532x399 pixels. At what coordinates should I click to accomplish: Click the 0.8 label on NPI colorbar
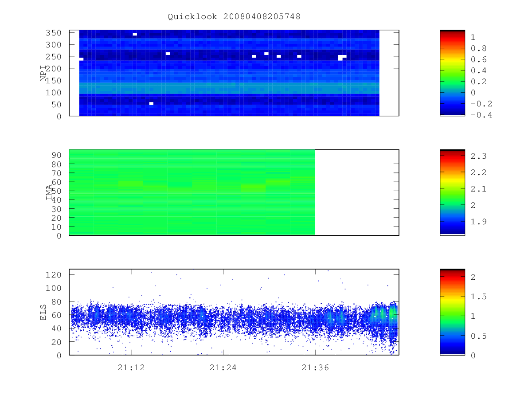[478, 48]
